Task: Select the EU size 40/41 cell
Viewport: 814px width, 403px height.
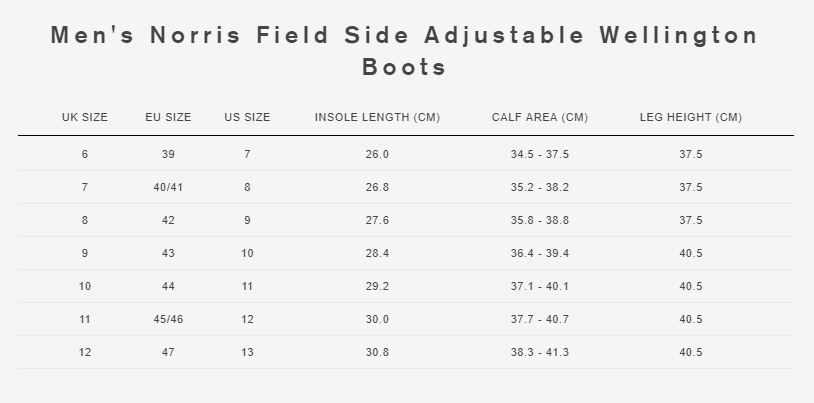Action: [x=168, y=187]
